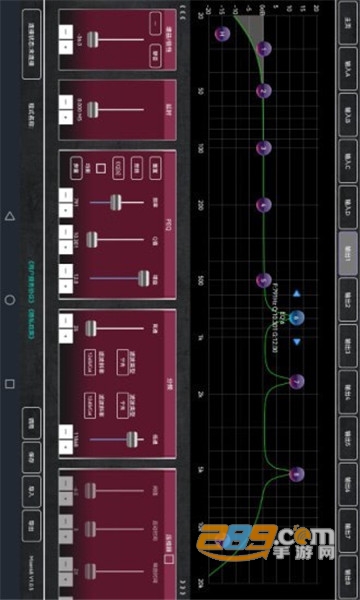Click the crossover low-pass slider handle
This screenshot has height=600, width=360.
[132, 439]
